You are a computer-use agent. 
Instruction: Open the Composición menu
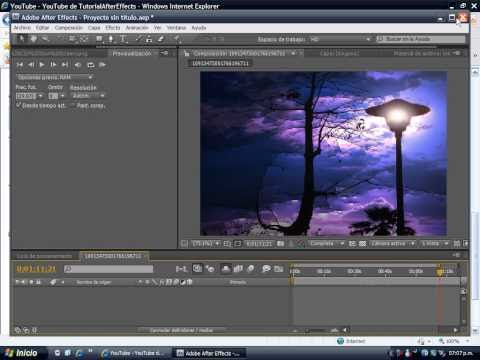[69, 28]
